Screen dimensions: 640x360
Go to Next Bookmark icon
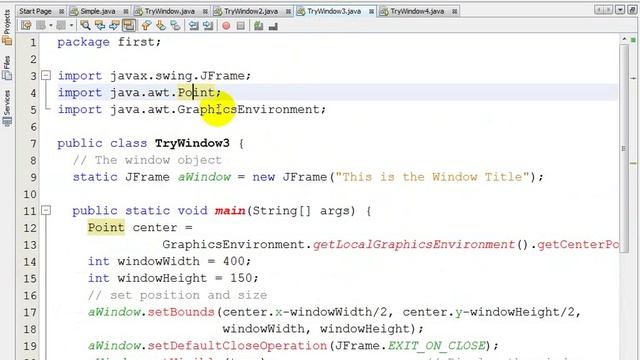[x=161, y=26]
